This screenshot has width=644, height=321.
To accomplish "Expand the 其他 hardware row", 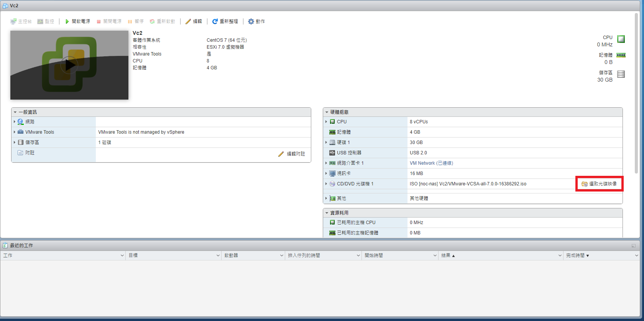I will pos(326,198).
